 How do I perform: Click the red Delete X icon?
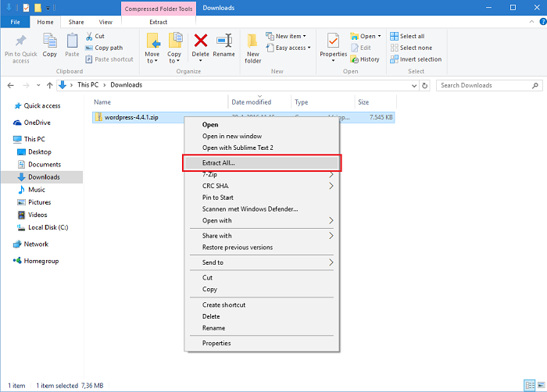(x=201, y=41)
